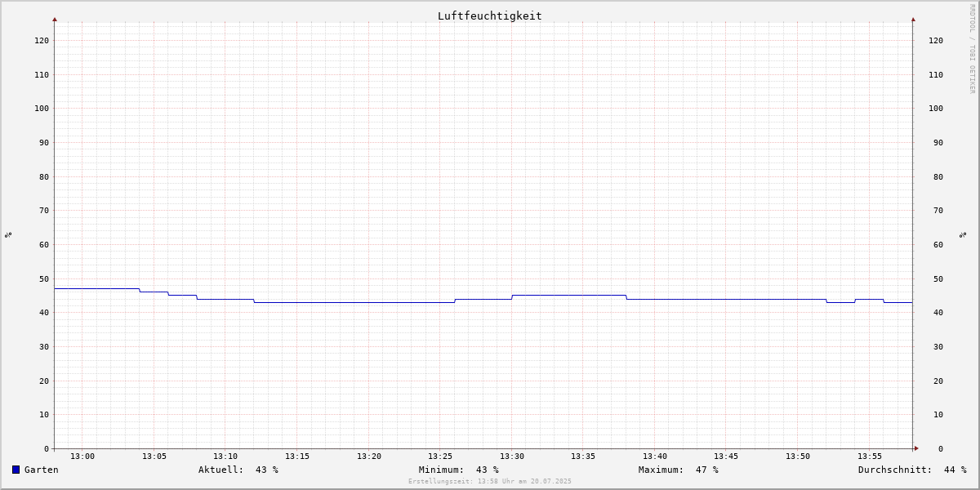Click the 13:00 time axis label

[x=82, y=457]
